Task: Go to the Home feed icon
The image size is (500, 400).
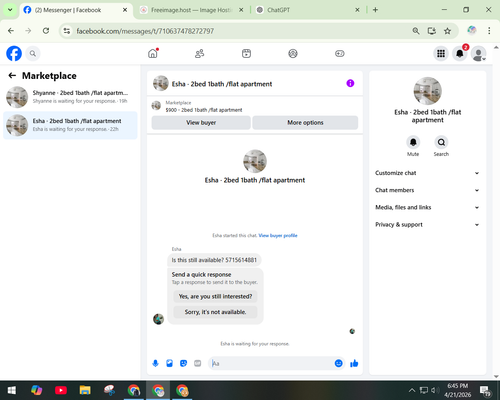Action: coord(153,53)
